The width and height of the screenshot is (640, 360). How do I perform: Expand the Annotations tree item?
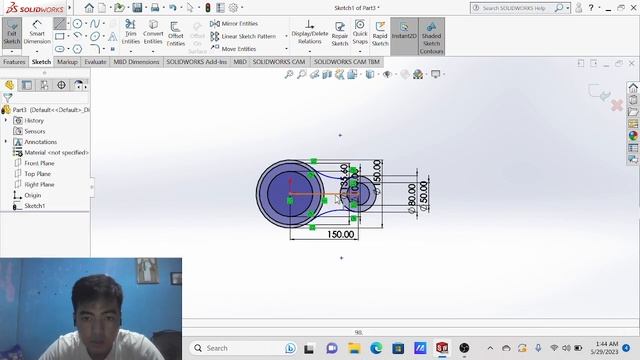(6, 142)
